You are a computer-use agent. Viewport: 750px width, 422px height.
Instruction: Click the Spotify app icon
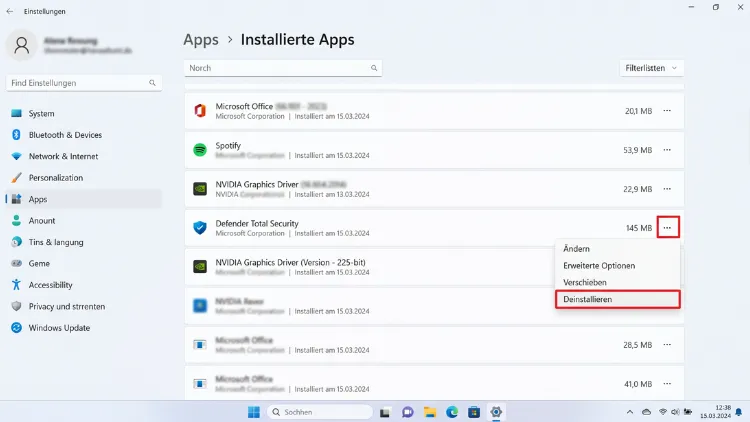pyautogui.click(x=200, y=150)
